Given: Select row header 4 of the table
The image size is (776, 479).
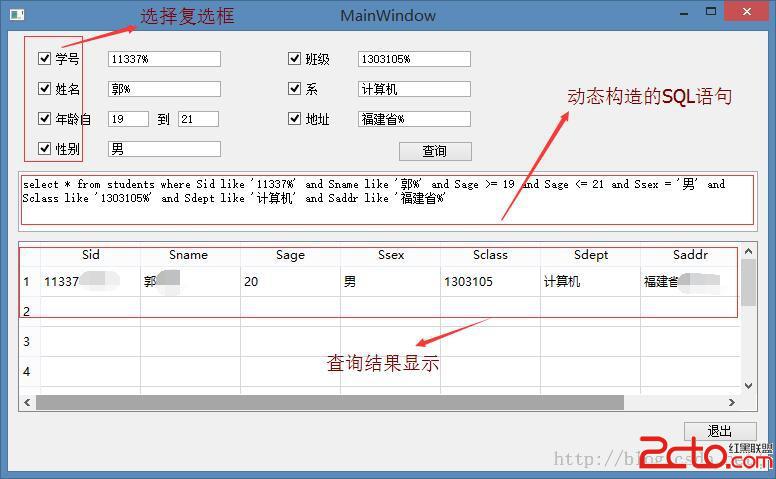Looking at the screenshot, I should pos(29,372).
